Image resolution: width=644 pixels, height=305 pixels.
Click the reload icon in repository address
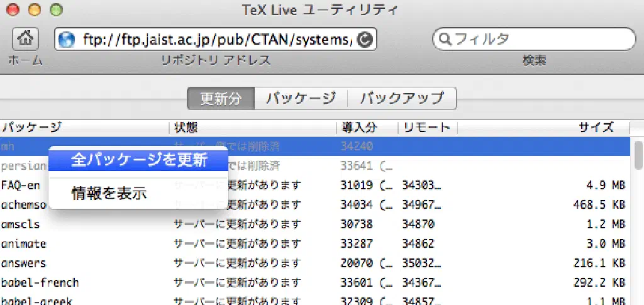[x=364, y=40]
